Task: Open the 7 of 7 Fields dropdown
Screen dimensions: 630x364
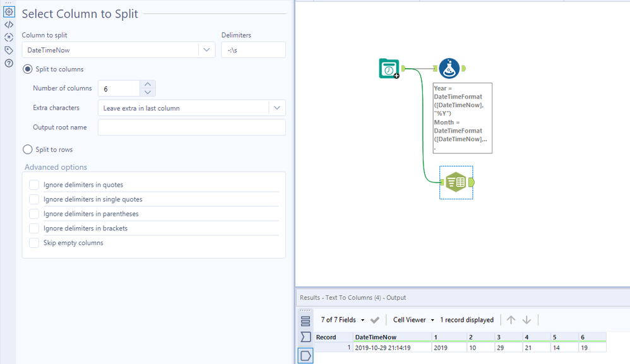Action: pyautogui.click(x=343, y=320)
